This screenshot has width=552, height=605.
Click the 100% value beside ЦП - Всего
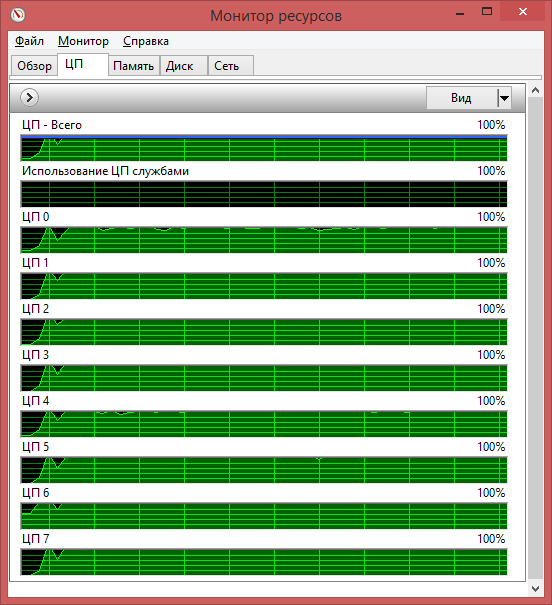coord(491,125)
